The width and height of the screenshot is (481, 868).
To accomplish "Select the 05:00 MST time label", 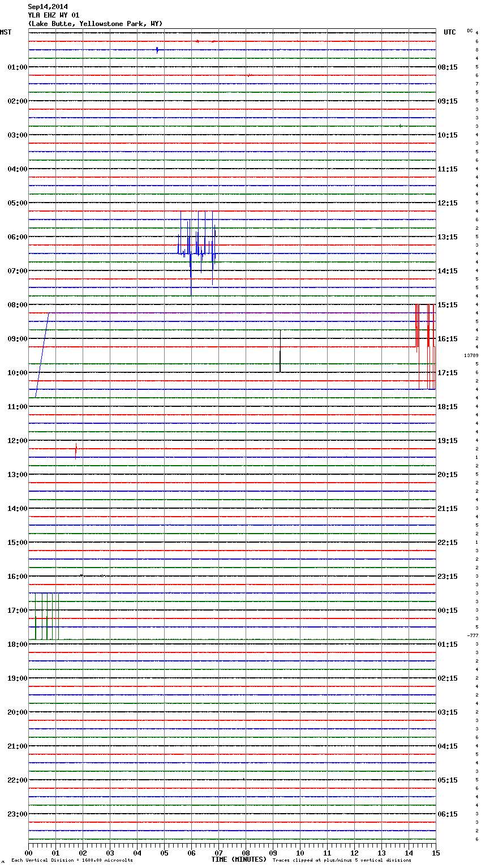I will coord(17,203).
